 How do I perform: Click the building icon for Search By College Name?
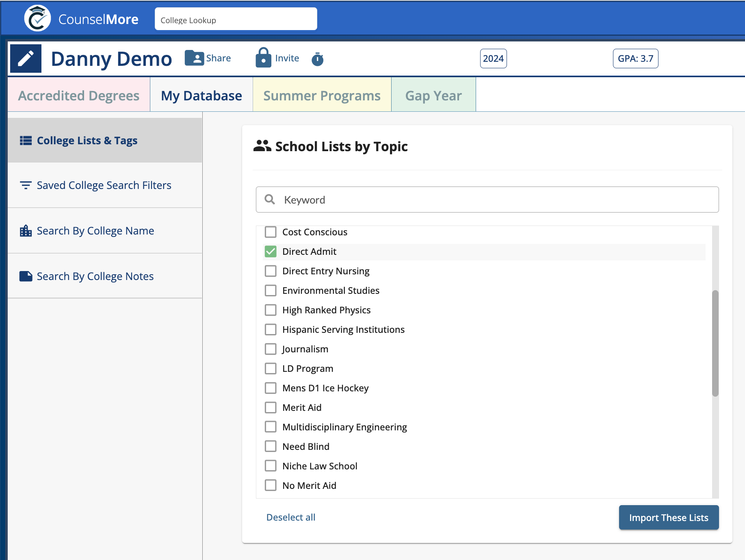coord(26,231)
